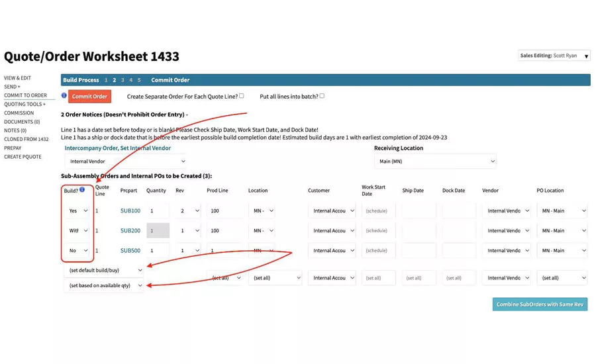Click Prod Line field in SUB200 row
Viewport: 596px width, 364px height.
click(224, 230)
